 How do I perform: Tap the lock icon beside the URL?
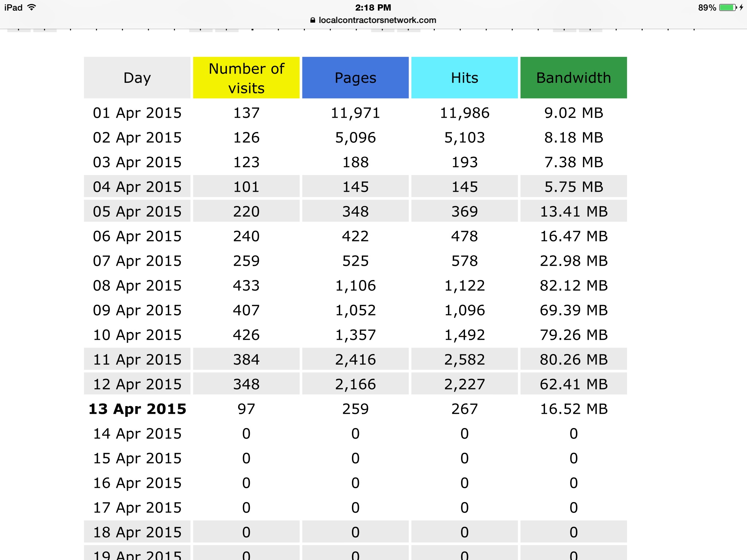point(313,20)
